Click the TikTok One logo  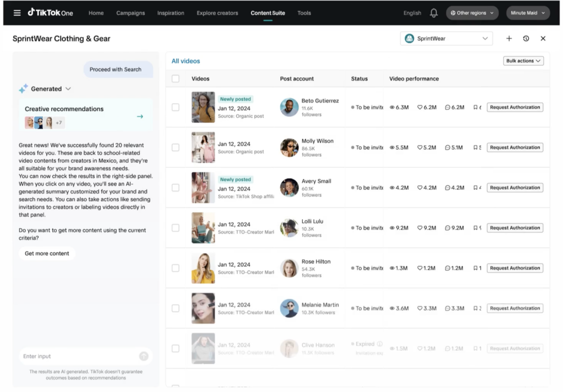[x=50, y=12]
